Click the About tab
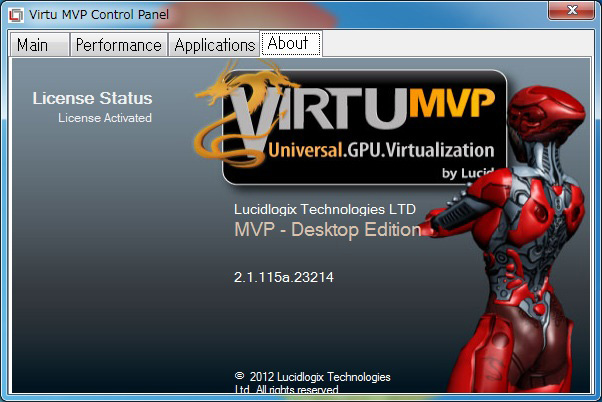 coord(291,43)
